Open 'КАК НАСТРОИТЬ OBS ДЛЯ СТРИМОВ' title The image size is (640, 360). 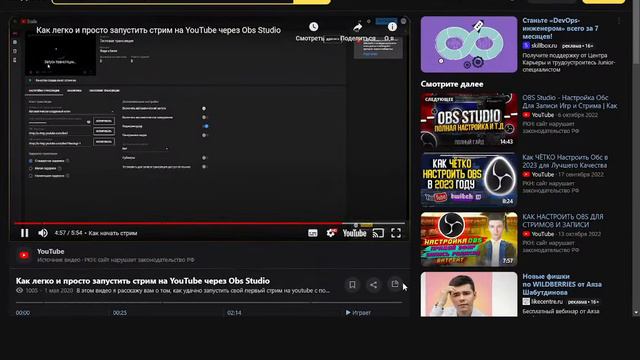(x=563, y=220)
